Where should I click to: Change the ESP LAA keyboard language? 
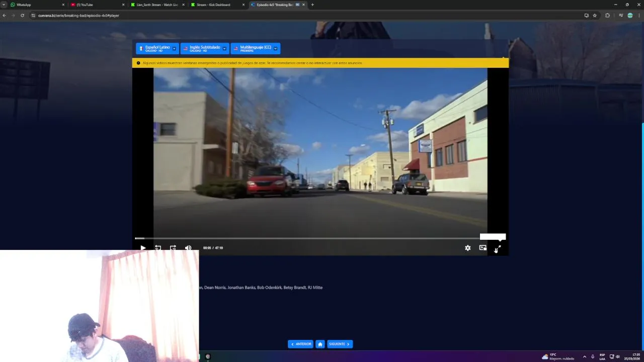click(602, 356)
